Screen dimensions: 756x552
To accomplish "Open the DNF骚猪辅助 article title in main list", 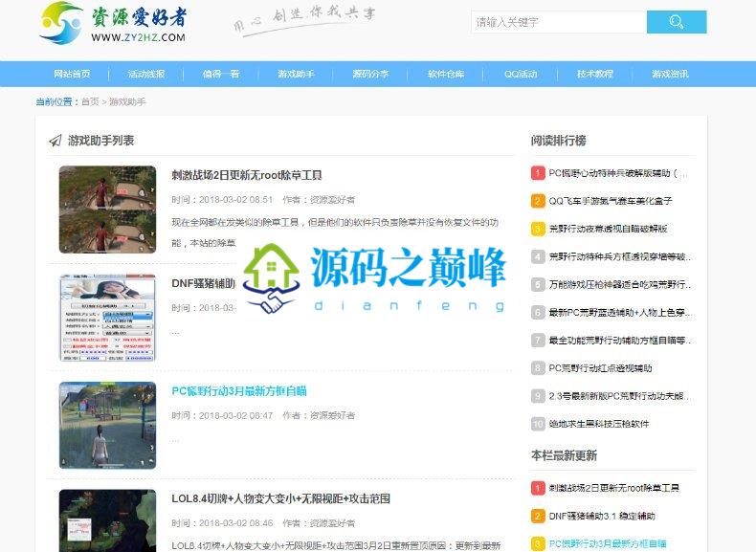I will click(x=204, y=283).
